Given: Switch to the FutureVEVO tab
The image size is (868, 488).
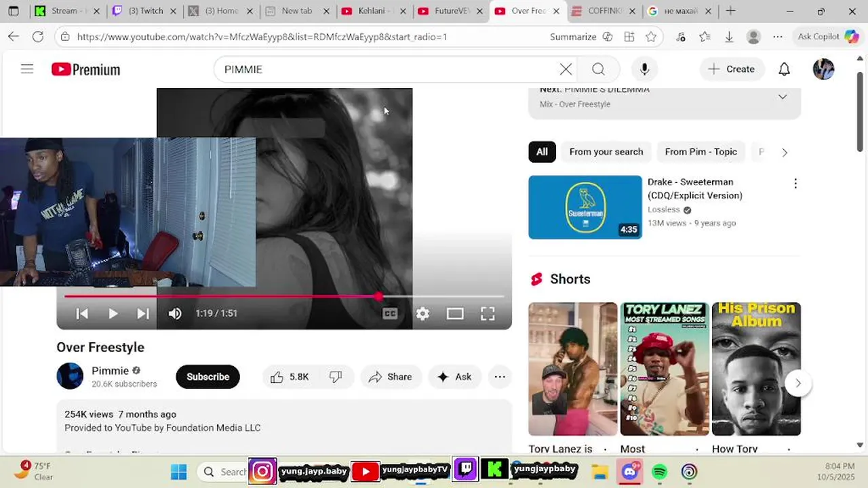Looking at the screenshot, I should tap(450, 11).
